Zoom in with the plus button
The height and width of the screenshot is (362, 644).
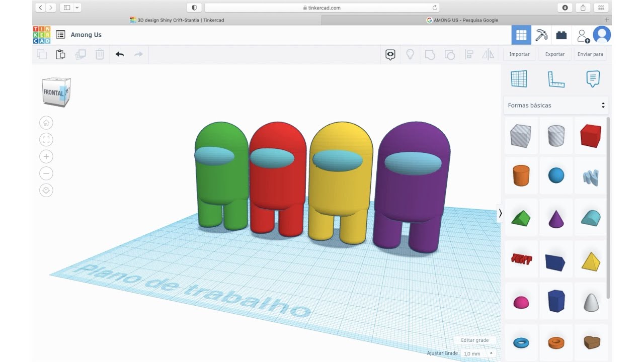(x=46, y=157)
